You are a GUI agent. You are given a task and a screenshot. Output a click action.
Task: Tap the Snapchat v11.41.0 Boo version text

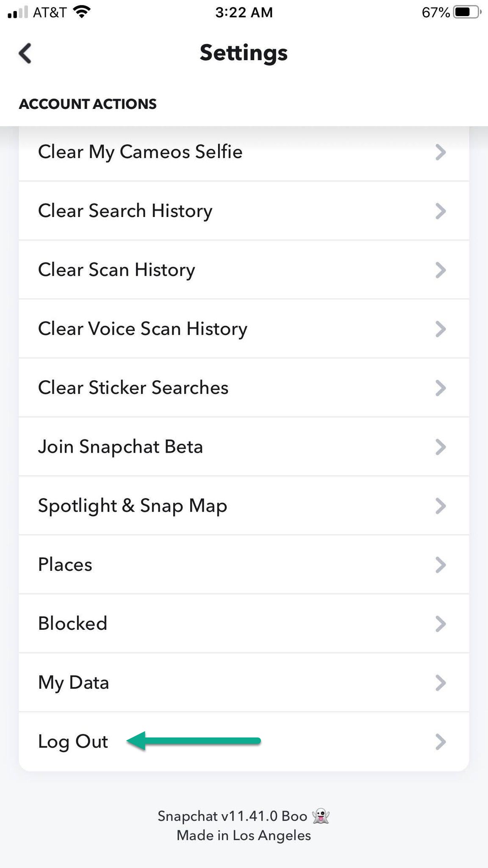click(x=232, y=816)
